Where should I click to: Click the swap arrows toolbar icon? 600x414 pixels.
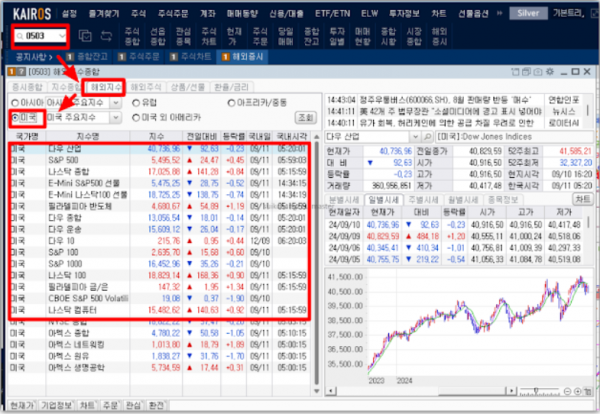[106, 36]
